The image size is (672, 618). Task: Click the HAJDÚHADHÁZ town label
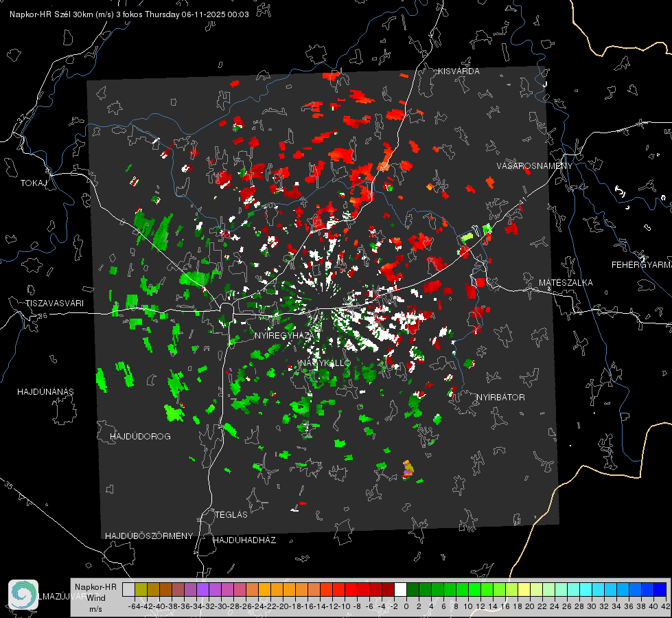244,540
